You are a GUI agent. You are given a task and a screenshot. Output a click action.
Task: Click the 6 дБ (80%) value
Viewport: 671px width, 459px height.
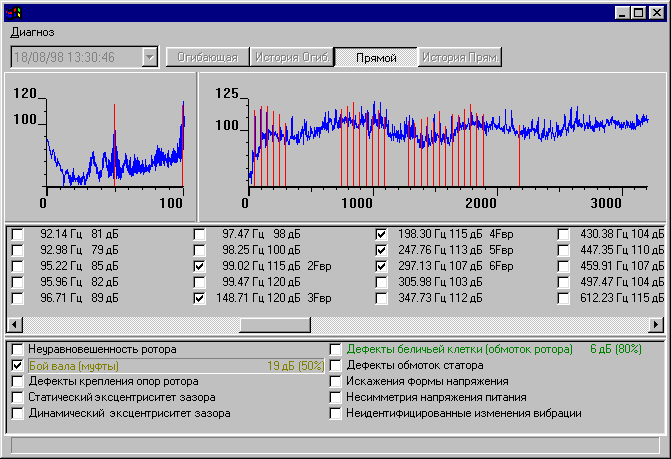pos(616,349)
